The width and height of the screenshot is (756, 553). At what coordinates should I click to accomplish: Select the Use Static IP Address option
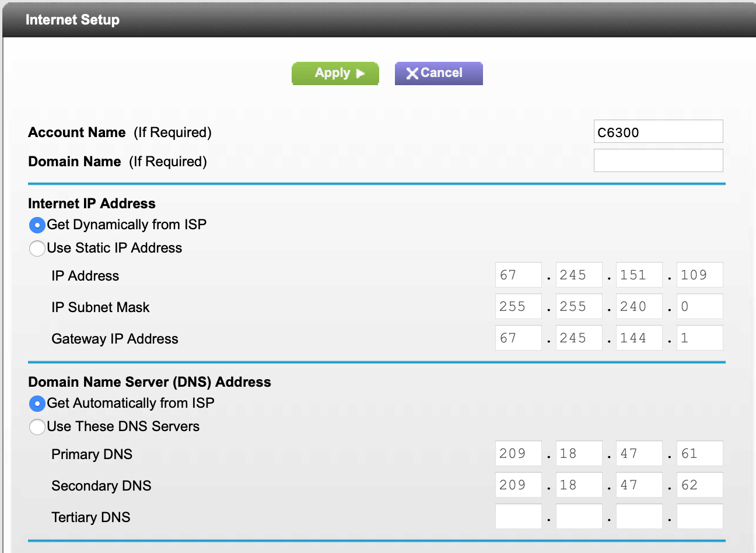[x=37, y=248]
